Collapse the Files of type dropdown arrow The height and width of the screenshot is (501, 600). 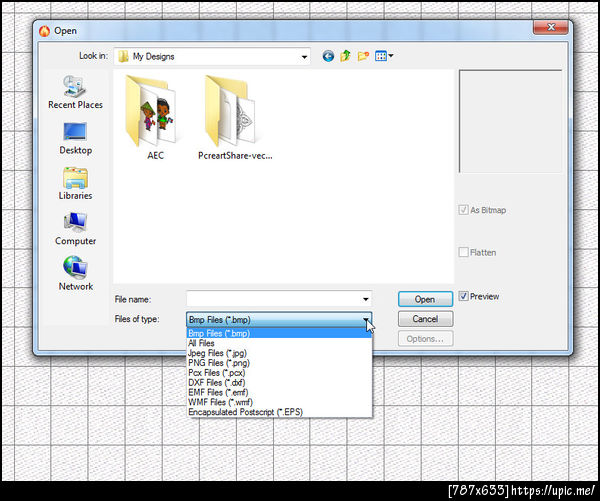click(366, 320)
